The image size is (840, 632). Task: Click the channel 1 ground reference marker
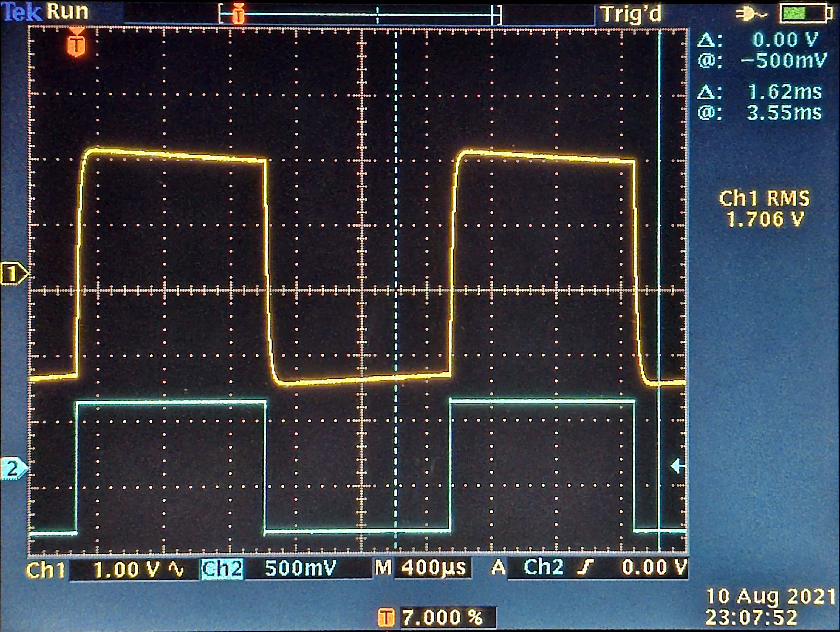coord(13,273)
